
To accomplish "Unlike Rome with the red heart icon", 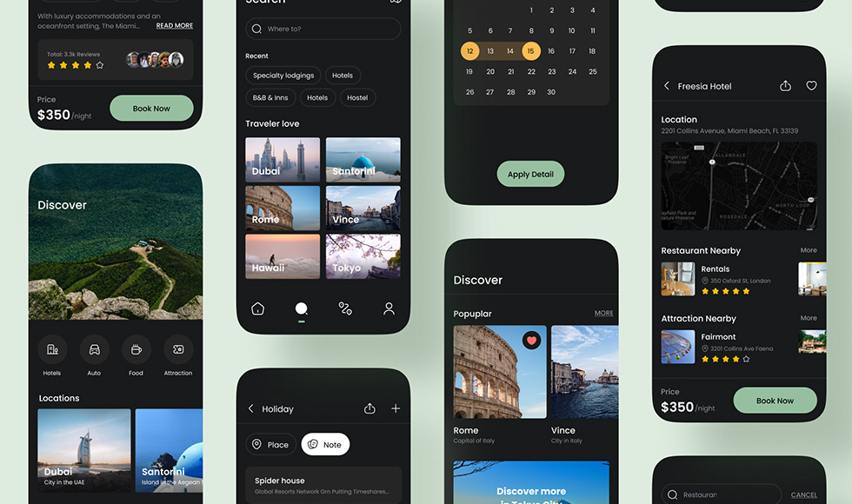I will coord(531,341).
